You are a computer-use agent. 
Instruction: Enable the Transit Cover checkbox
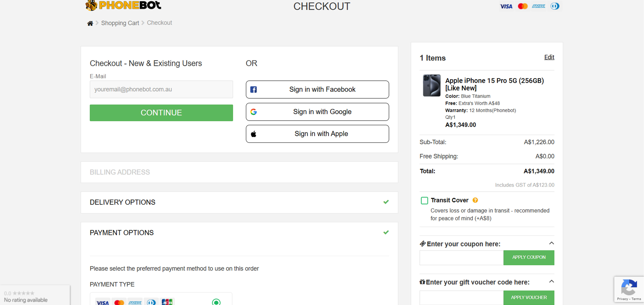coord(424,200)
